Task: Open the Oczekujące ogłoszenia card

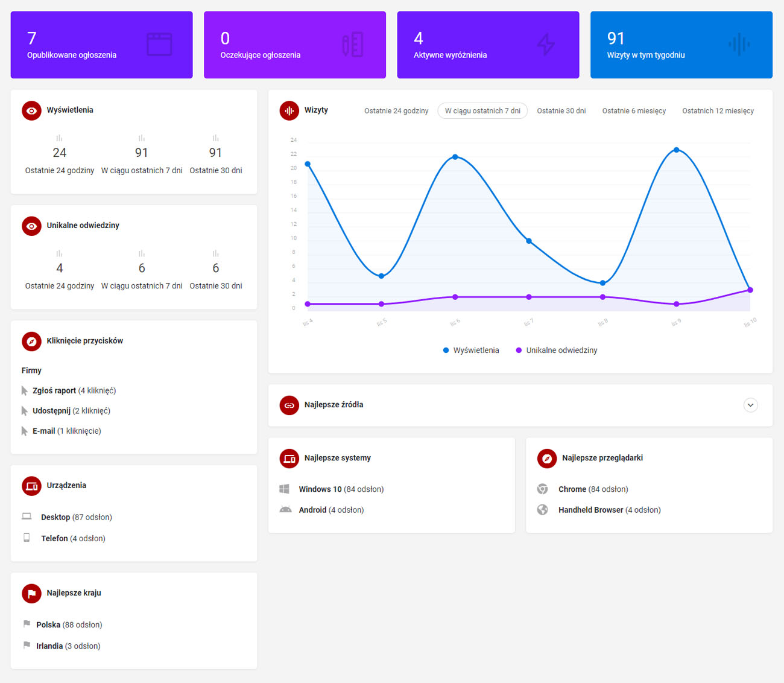Action: [x=295, y=45]
